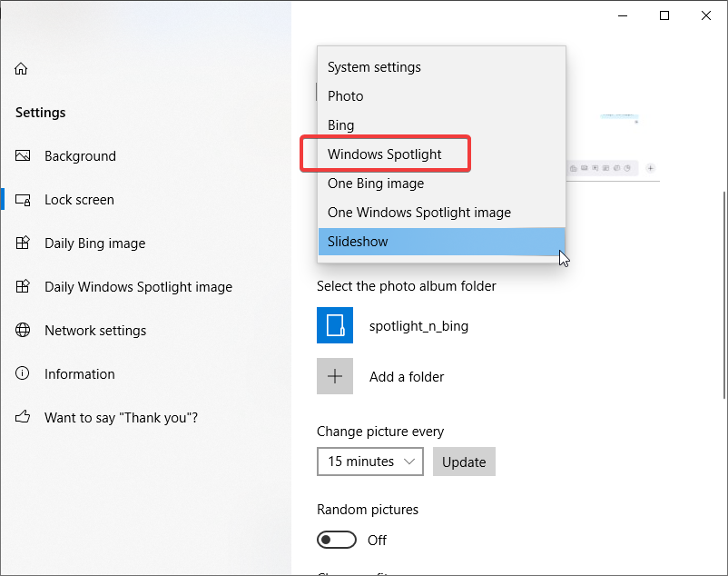Toggle the Random pictures switch

[337, 540]
